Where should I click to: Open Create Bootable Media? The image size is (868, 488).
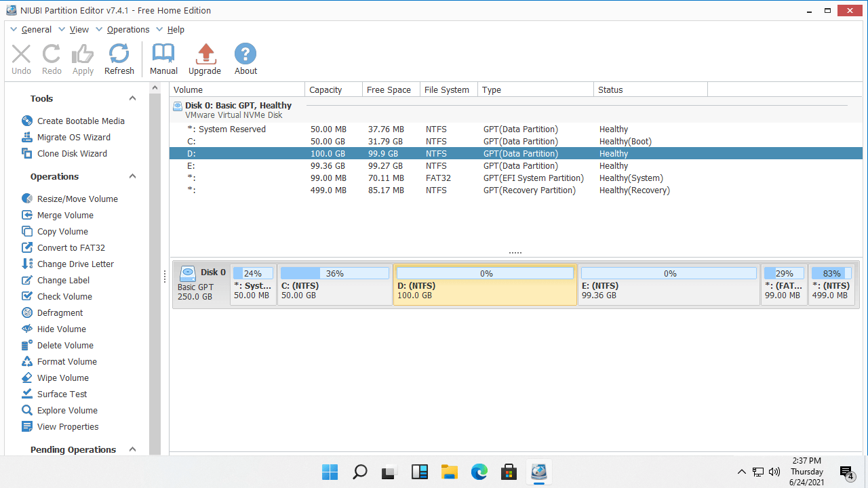81,121
